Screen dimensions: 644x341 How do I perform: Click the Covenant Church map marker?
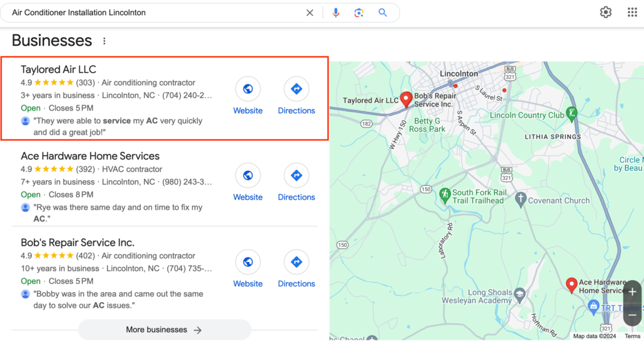coord(520,200)
